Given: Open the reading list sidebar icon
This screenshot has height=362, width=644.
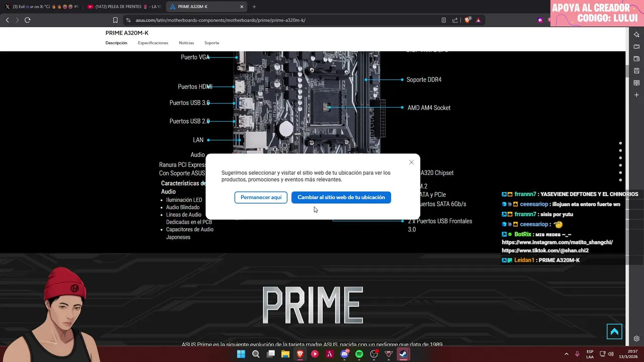Looking at the screenshot, I should pyautogui.click(x=636, y=83).
